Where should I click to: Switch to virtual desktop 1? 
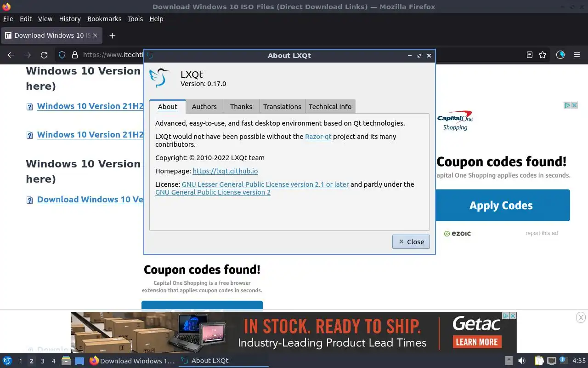tap(20, 361)
